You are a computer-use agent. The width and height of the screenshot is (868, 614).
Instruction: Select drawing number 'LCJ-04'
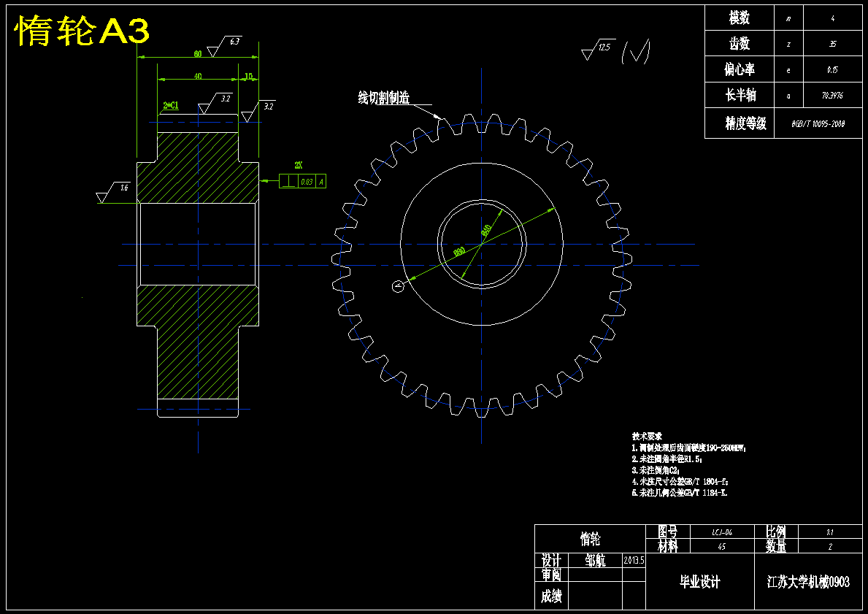(x=722, y=533)
